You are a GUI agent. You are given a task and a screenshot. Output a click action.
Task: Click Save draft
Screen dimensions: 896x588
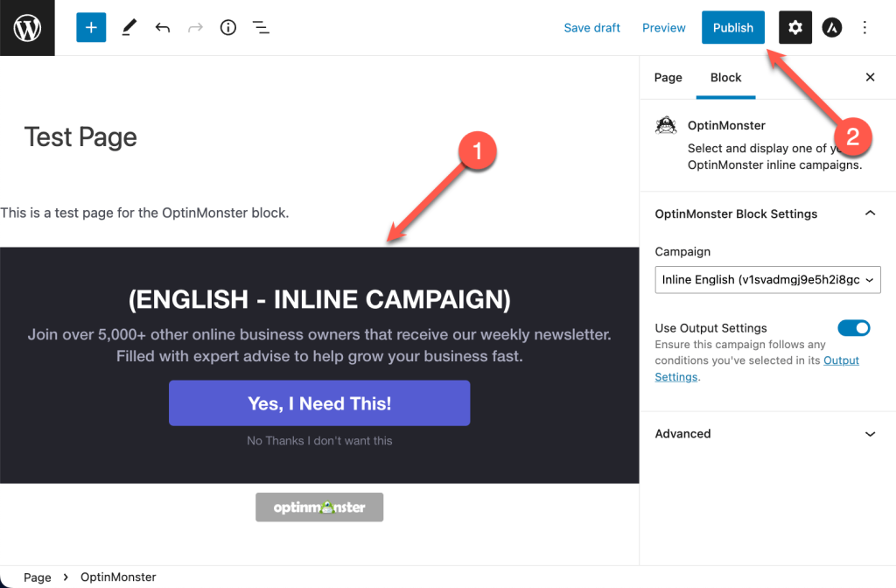pos(592,27)
